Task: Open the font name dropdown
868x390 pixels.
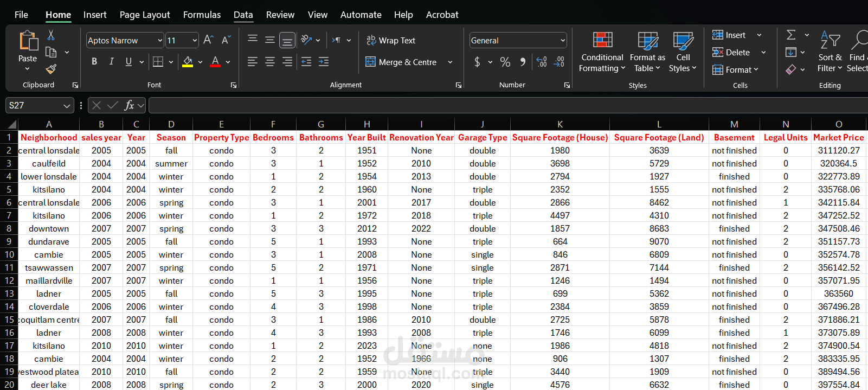Action: (x=160, y=40)
